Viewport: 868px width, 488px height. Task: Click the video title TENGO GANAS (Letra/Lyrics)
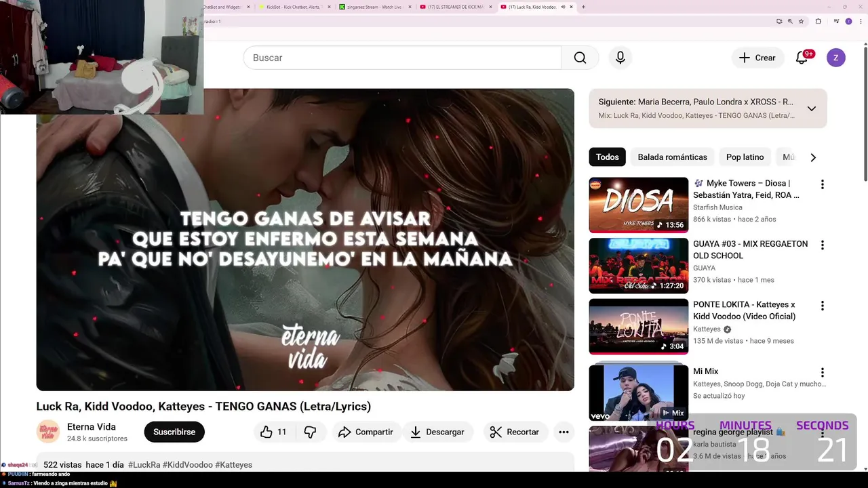click(203, 407)
